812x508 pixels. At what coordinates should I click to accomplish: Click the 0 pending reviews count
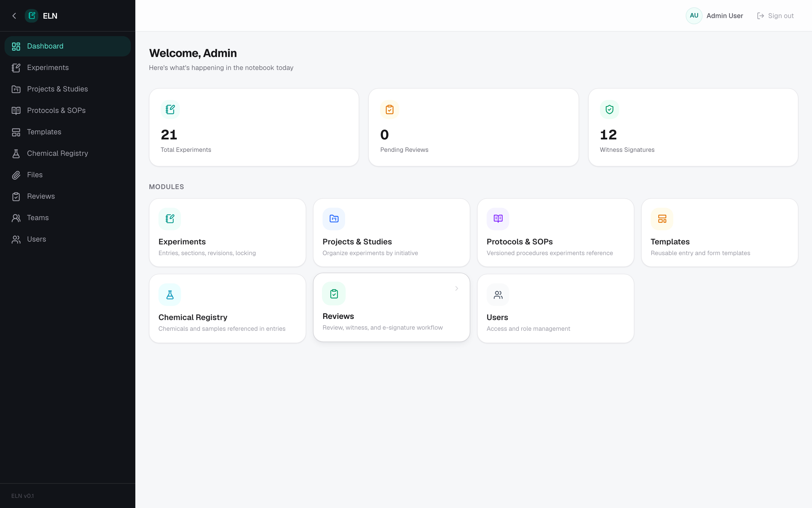point(385,135)
